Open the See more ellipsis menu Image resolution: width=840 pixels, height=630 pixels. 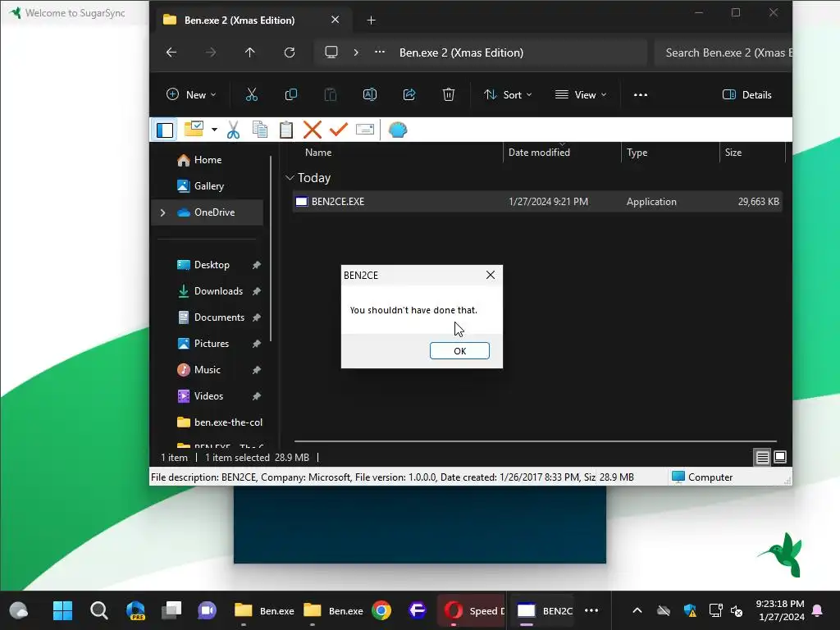coord(641,95)
